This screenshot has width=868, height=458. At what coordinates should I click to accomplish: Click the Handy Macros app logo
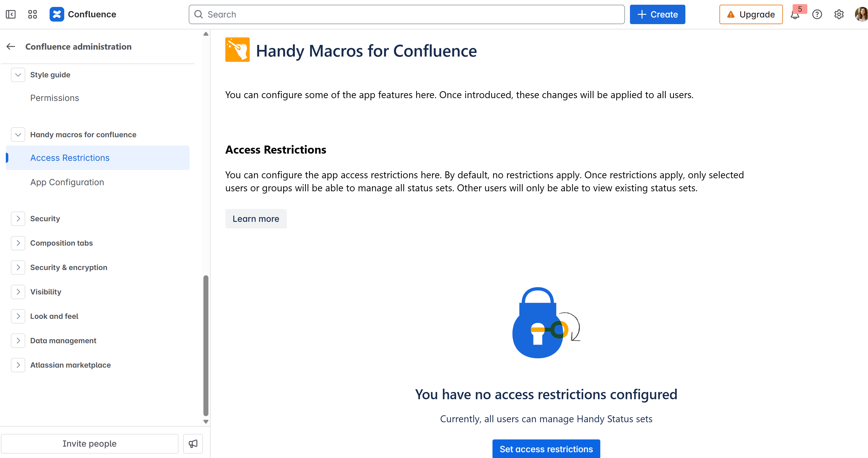pyautogui.click(x=238, y=50)
